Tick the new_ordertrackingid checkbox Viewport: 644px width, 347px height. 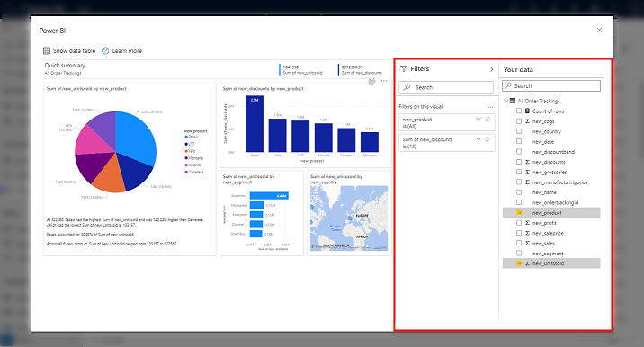519,202
